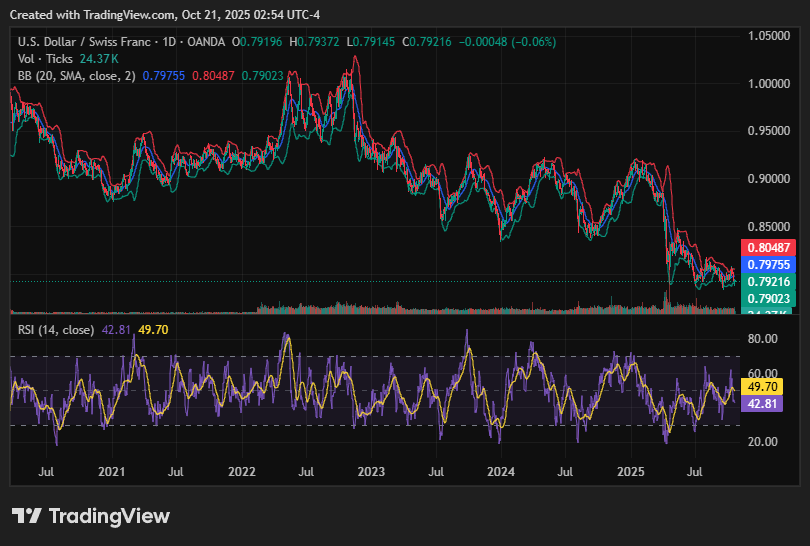Click the 2025 label on time axis
The height and width of the screenshot is (546, 810).
pos(631,470)
